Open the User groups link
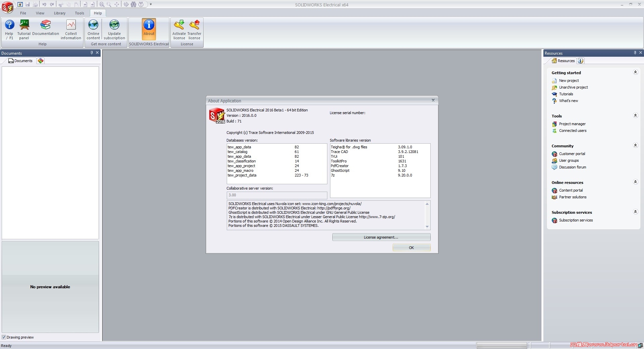The image size is (644, 349). click(x=569, y=160)
